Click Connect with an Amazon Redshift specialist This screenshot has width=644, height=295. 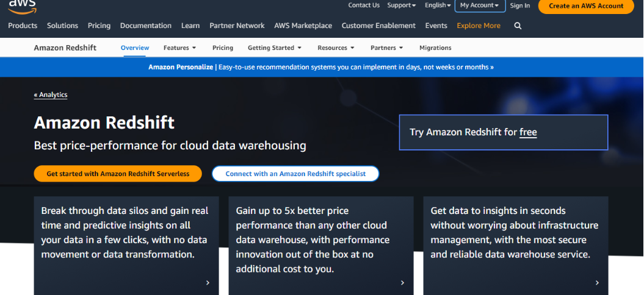(295, 174)
